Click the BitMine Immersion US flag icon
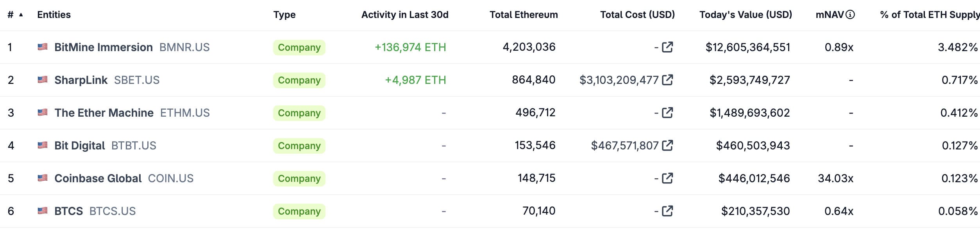 point(42,47)
